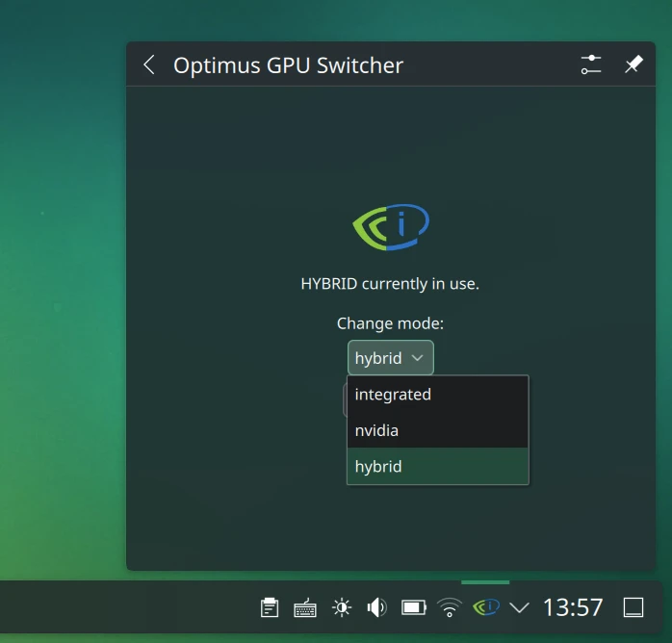The image size is (672, 643).
Task: Click the Nvidia/Intel logo in the panel center
Action: click(390, 227)
